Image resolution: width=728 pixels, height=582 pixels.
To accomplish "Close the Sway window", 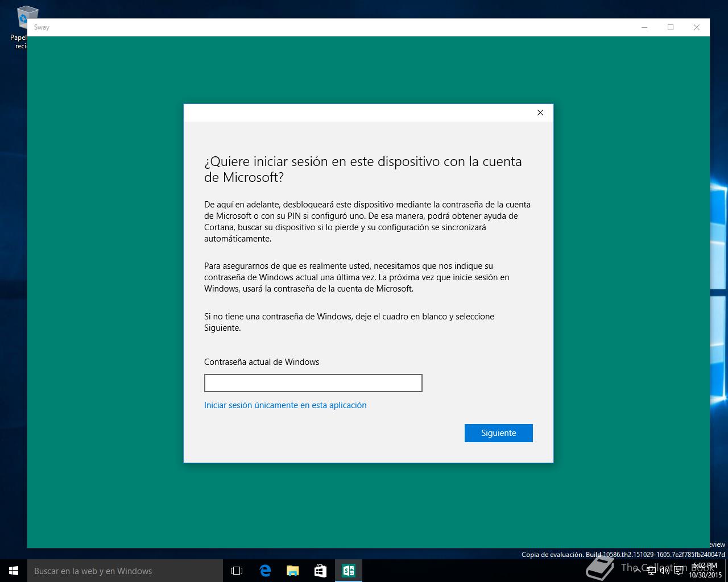I will tap(697, 27).
